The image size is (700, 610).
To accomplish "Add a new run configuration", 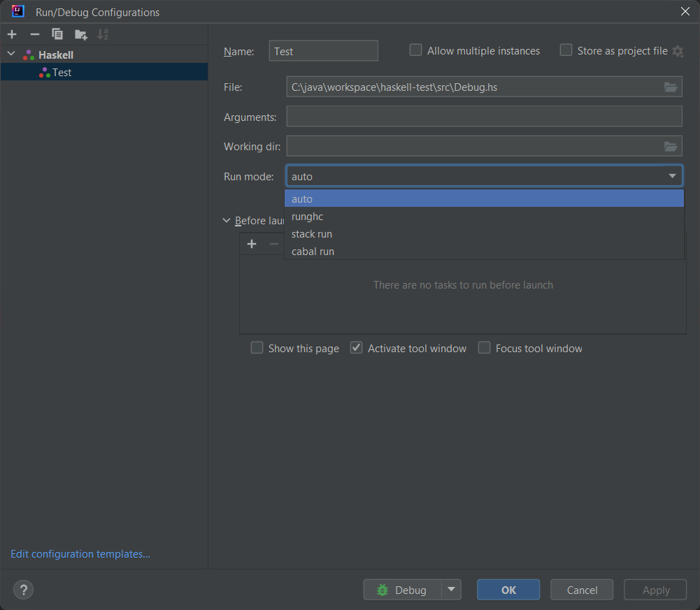I will pos(12,34).
